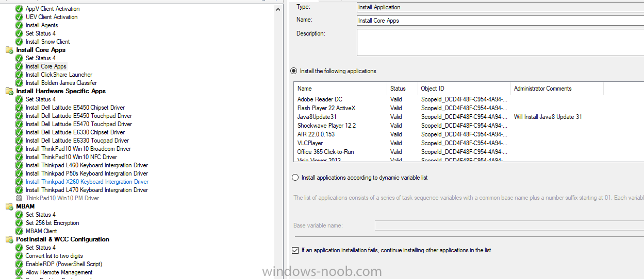This screenshot has height=279, width=644.
Task: Click folder icon of PostInstall & WCC Configuration group
Action: click(9, 239)
